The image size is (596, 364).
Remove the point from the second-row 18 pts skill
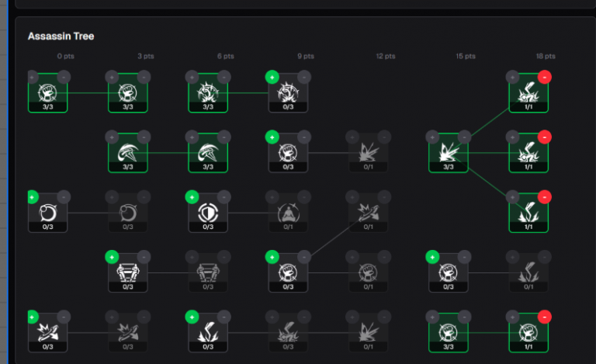pos(545,137)
